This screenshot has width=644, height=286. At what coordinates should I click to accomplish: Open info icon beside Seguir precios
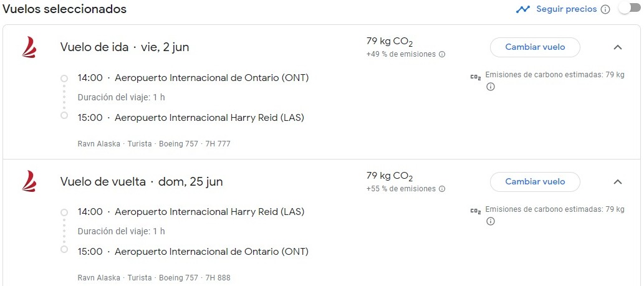tap(605, 9)
